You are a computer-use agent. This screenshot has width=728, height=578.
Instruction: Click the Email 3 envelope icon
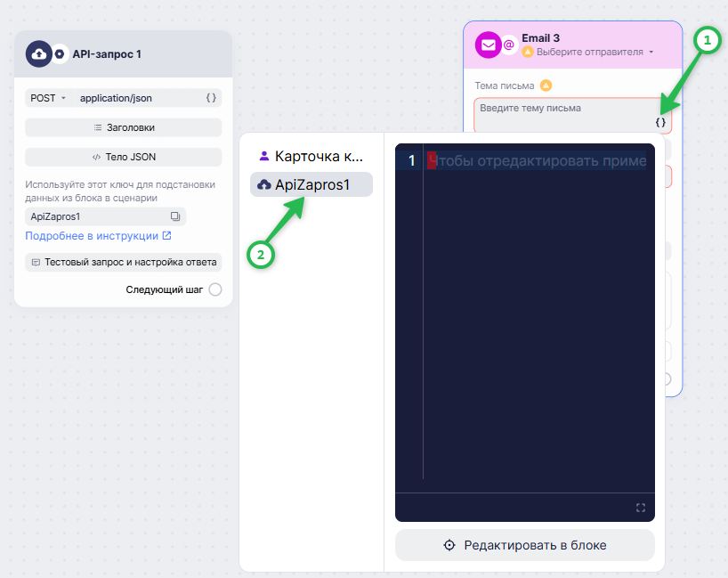click(x=488, y=45)
